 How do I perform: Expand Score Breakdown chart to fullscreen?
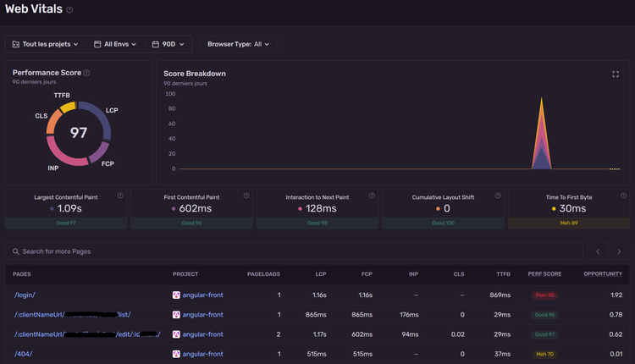pyautogui.click(x=616, y=74)
